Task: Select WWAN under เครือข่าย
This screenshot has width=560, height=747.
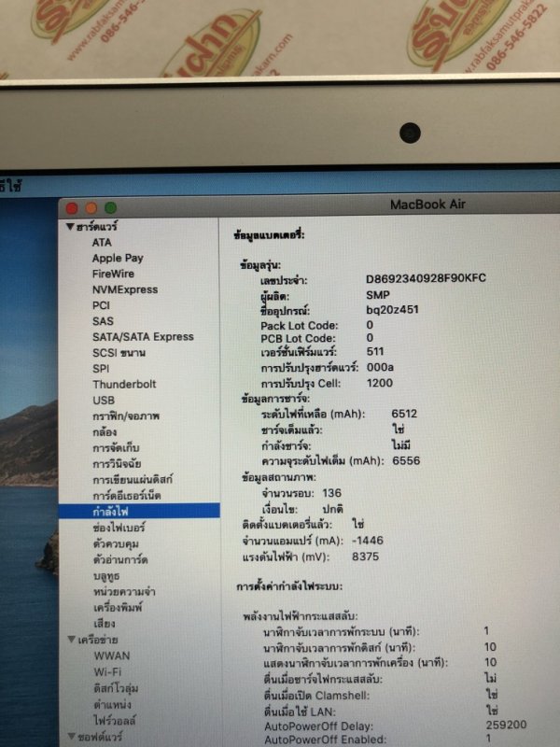Action: [112, 656]
